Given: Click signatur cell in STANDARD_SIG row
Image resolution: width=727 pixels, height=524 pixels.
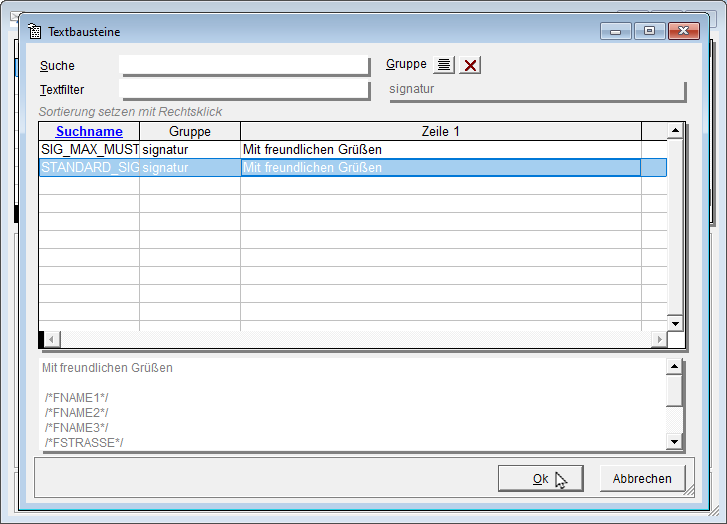Looking at the screenshot, I should tap(190, 167).
